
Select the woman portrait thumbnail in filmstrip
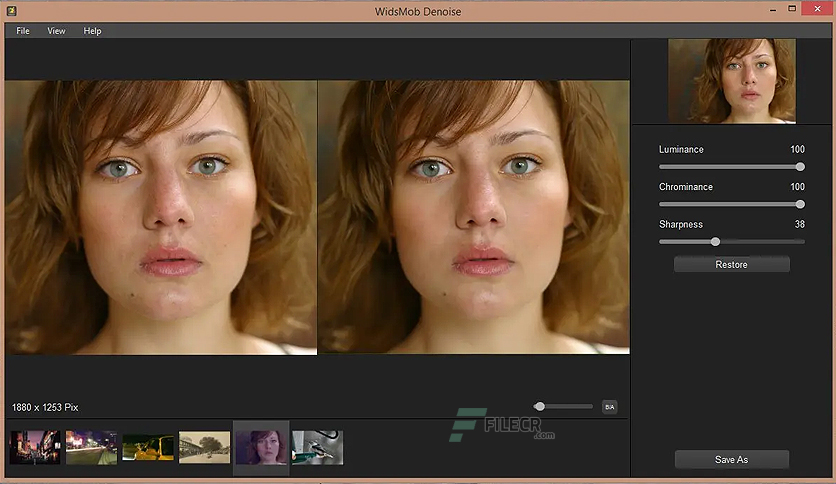click(261, 447)
